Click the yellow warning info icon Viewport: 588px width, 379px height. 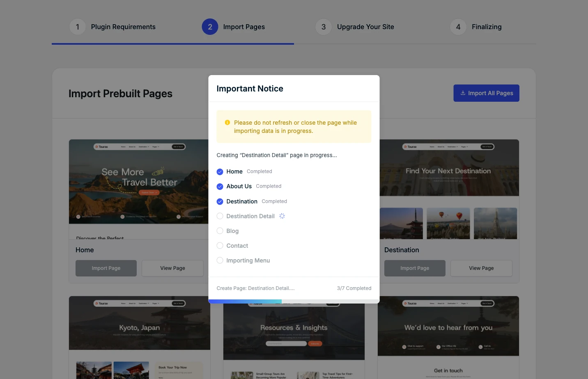[x=227, y=123]
